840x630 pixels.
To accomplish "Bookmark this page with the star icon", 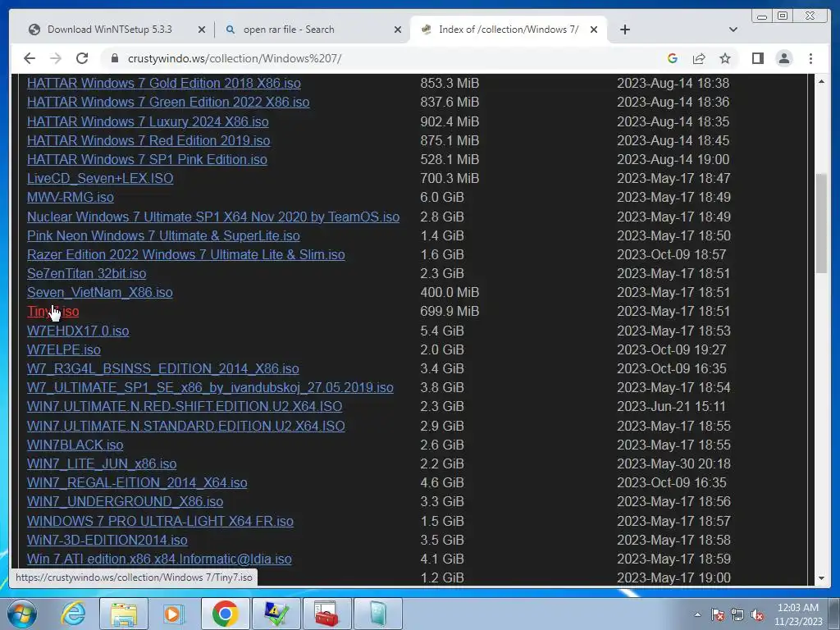I will [x=725, y=58].
